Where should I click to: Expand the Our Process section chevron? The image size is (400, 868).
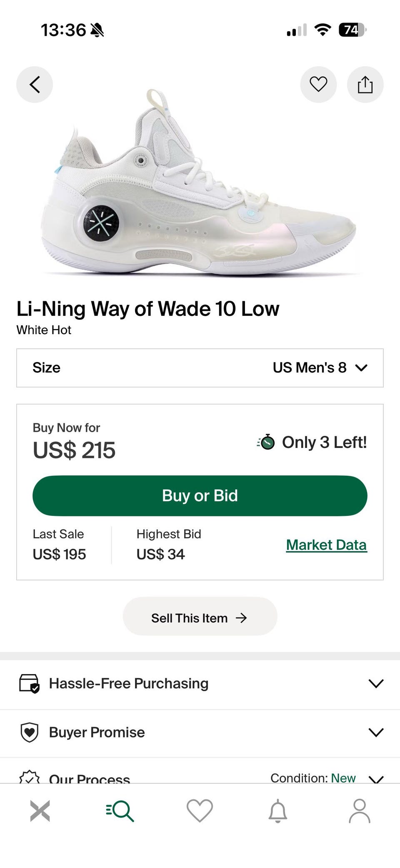(x=376, y=778)
